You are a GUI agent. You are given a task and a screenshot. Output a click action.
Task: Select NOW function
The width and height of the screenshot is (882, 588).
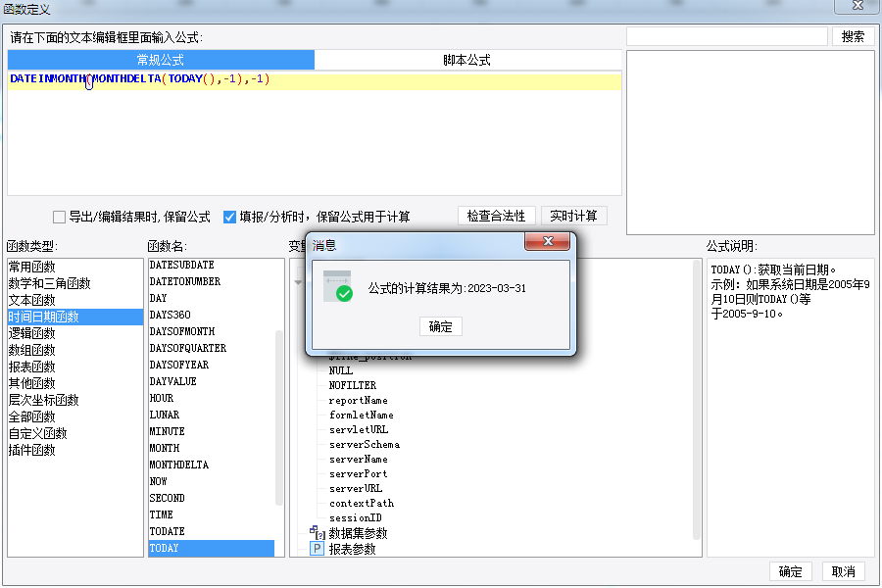pos(212,481)
